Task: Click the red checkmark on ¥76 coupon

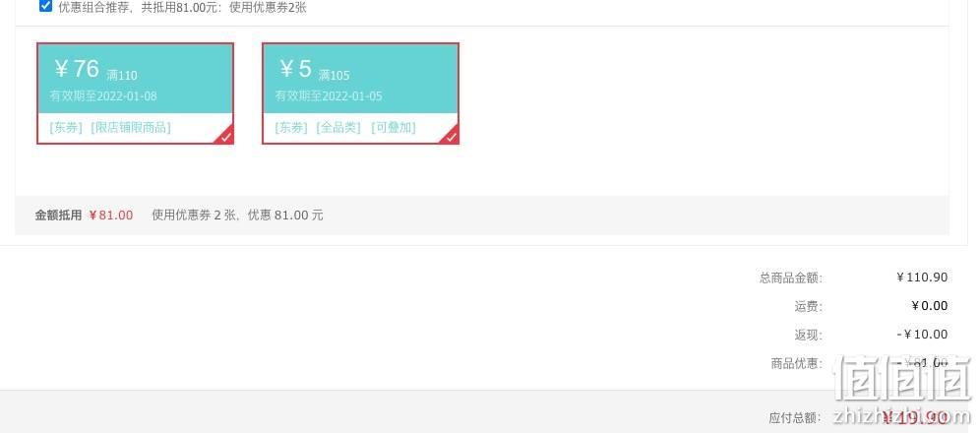Action: click(226, 136)
